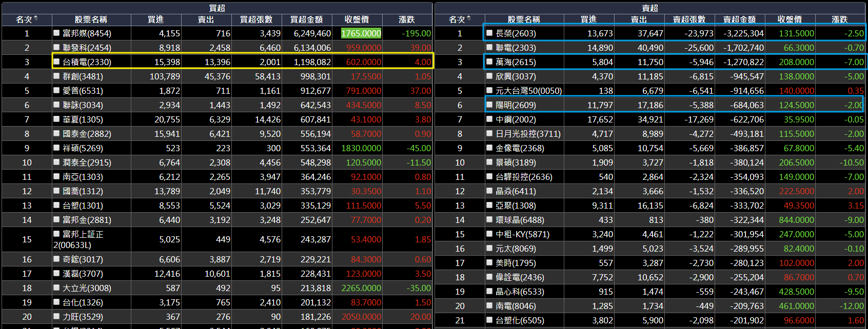Click the price change value -12.00
868x329 pixels.
click(x=852, y=306)
